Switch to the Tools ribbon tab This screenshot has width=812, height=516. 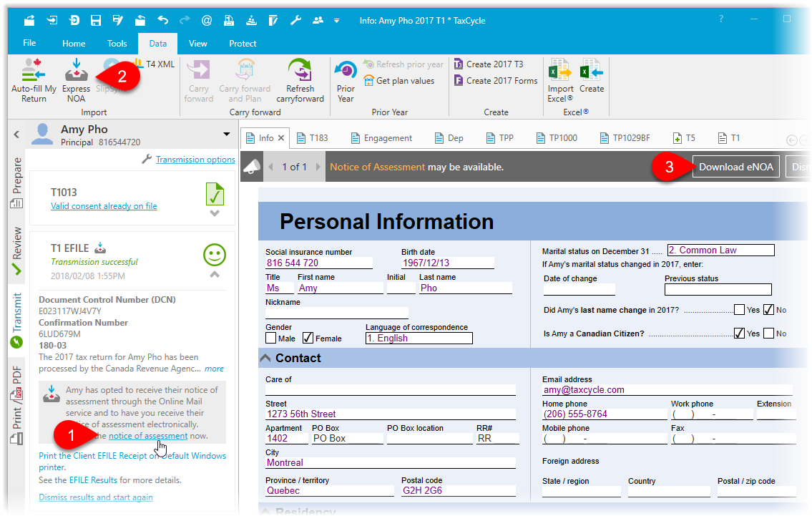(117, 44)
